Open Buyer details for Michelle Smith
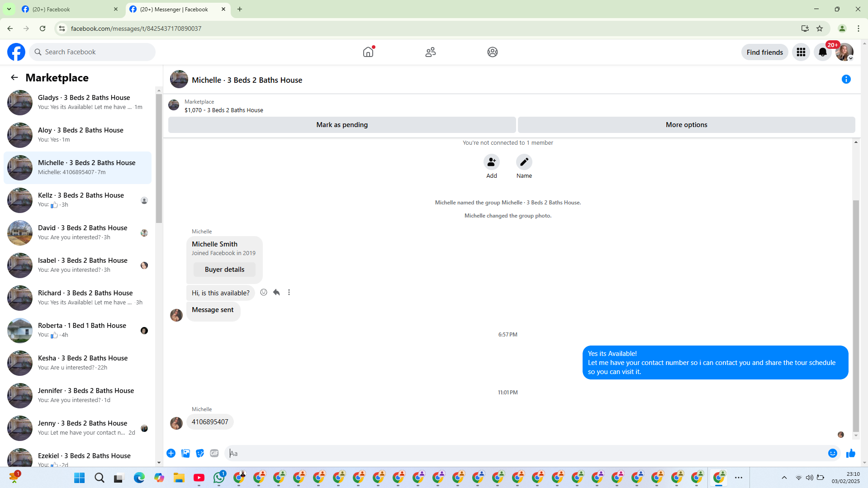The height and width of the screenshot is (488, 868). [x=224, y=270]
